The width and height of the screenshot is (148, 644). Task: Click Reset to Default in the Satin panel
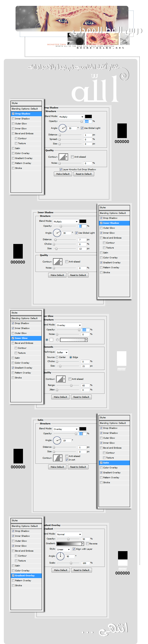78,467
